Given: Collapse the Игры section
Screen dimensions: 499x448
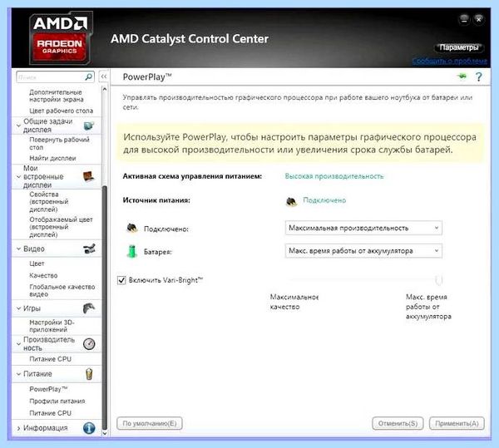Looking at the screenshot, I should click(x=18, y=308).
